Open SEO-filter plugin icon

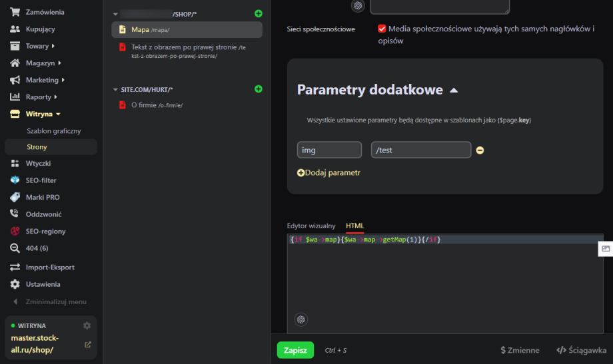coord(15,180)
